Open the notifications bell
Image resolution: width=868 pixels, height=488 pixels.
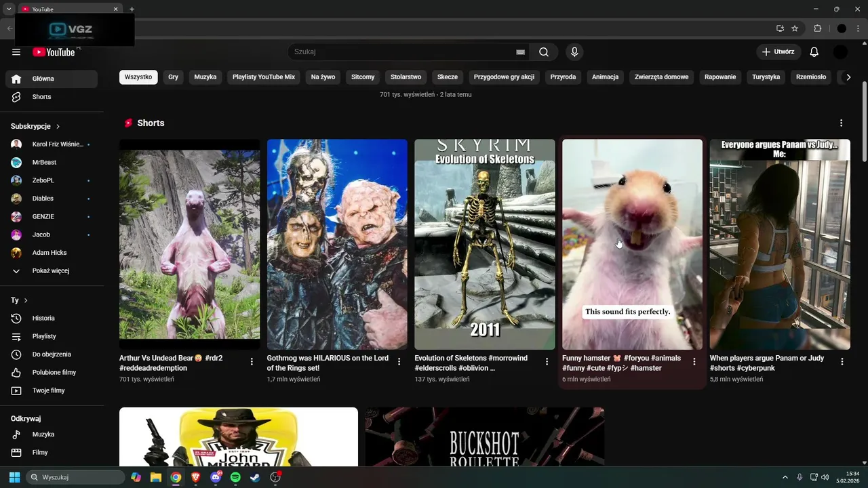[x=814, y=52]
